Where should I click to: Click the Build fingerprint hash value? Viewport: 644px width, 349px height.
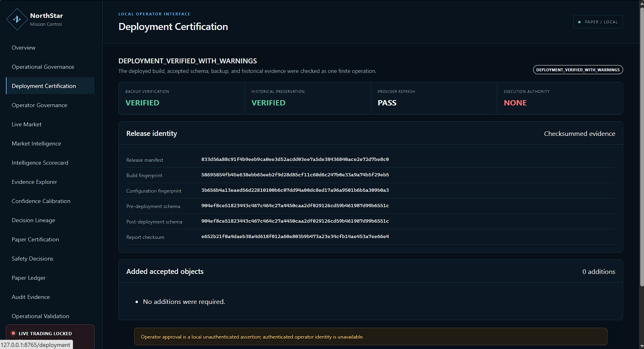pyautogui.click(x=295, y=175)
